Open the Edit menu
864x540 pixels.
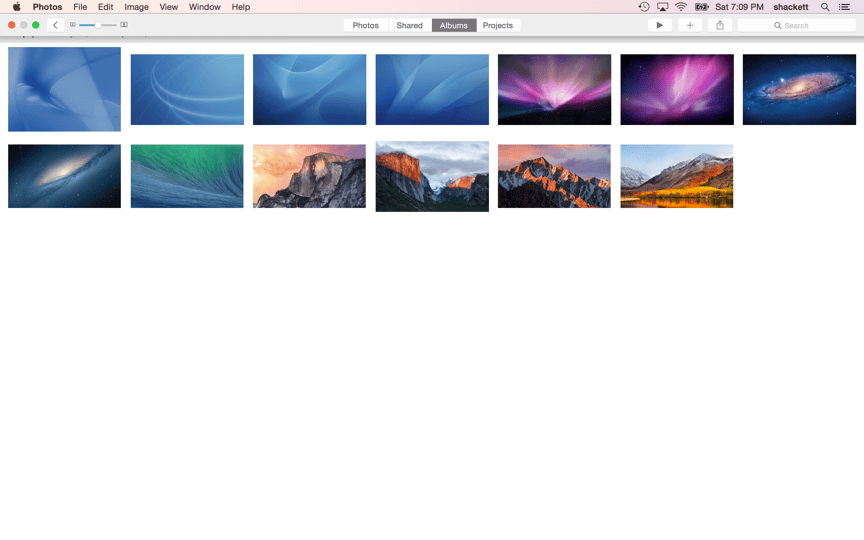tap(105, 7)
